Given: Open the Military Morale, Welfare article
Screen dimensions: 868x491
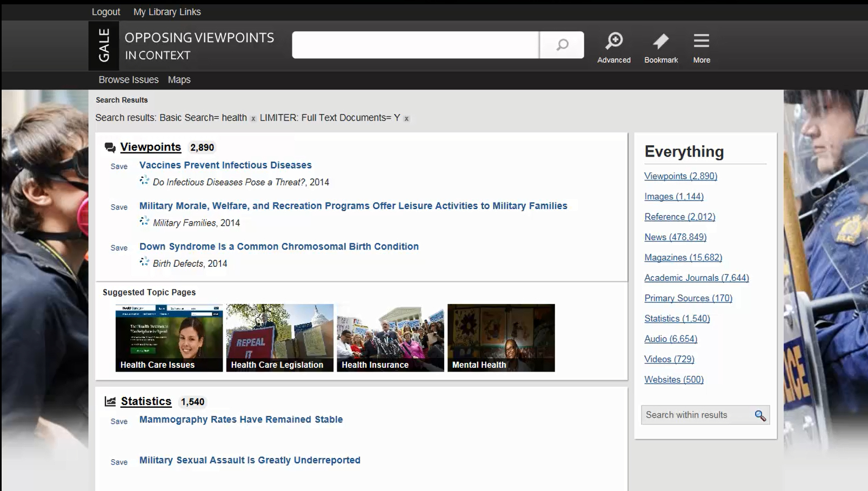Looking at the screenshot, I should click(353, 206).
